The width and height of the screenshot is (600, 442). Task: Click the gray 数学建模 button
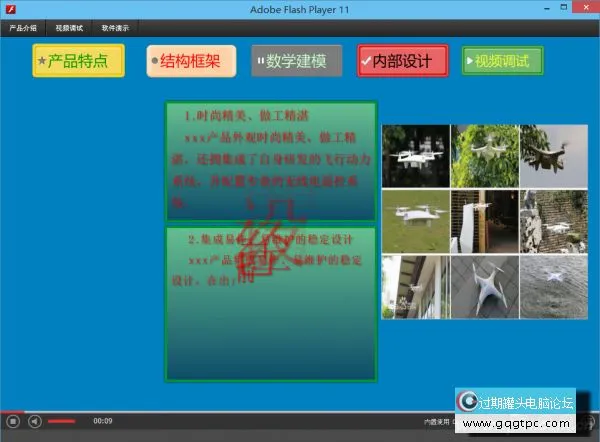(x=297, y=61)
